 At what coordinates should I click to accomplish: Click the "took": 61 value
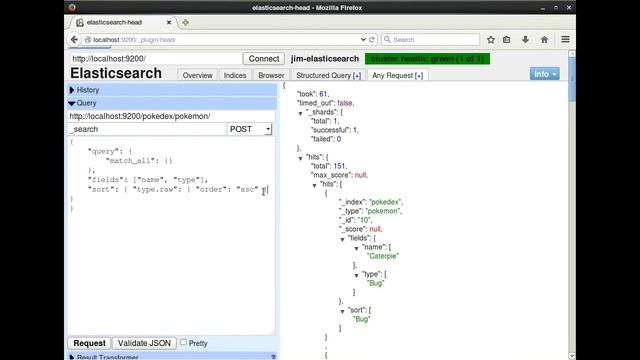[x=323, y=94]
